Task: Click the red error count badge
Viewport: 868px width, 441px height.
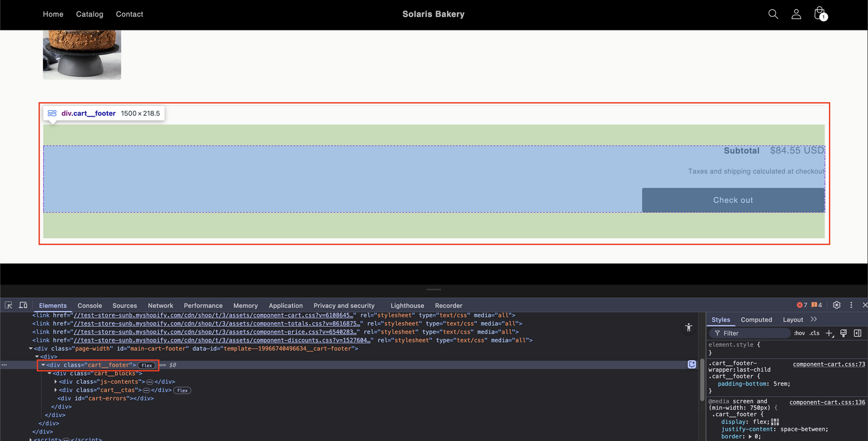Action: pyautogui.click(x=802, y=305)
